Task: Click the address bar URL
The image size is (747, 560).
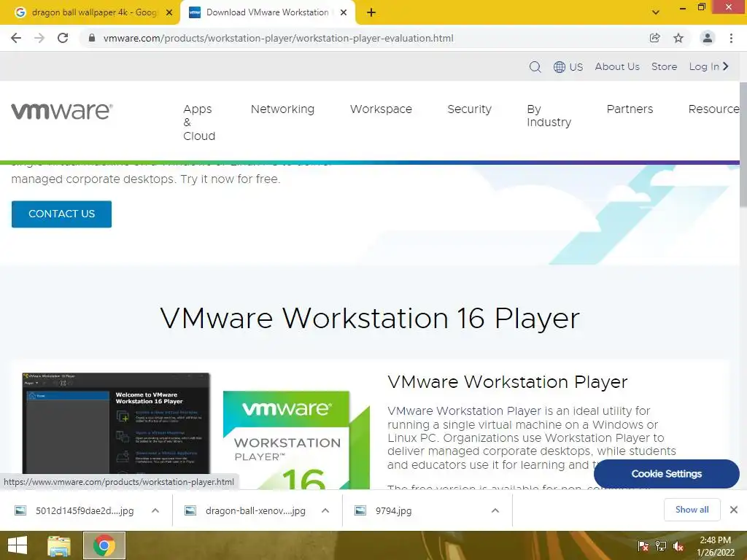Action: (278, 38)
